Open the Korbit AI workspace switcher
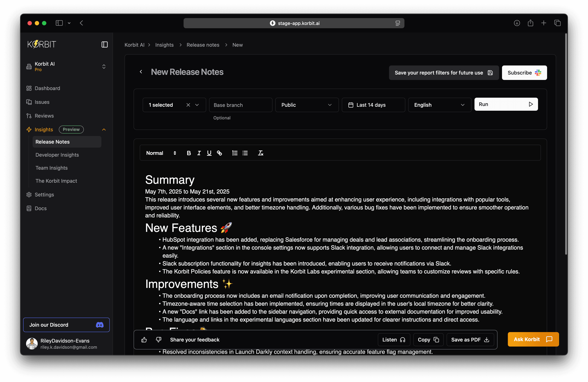This screenshot has width=588, height=382. (66, 67)
